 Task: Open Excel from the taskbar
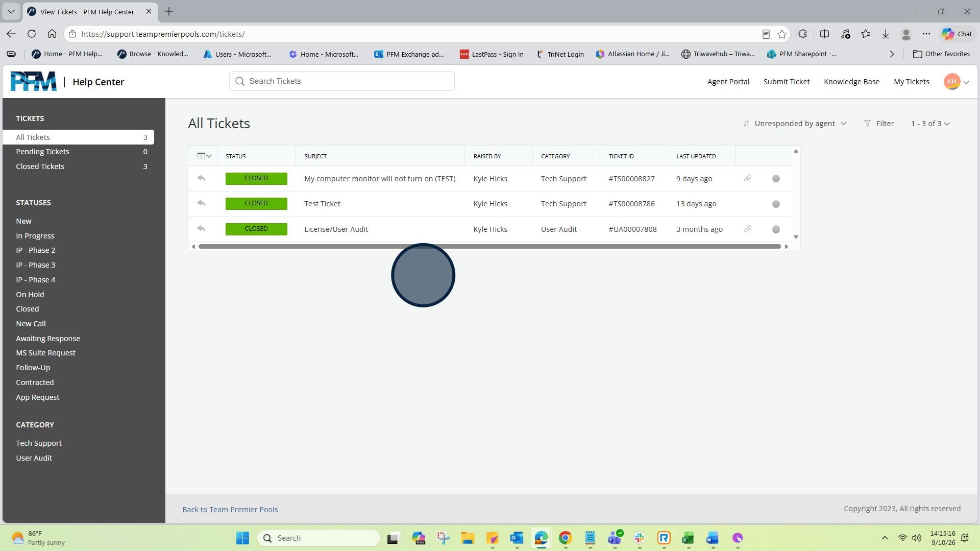click(x=688, y=538)
